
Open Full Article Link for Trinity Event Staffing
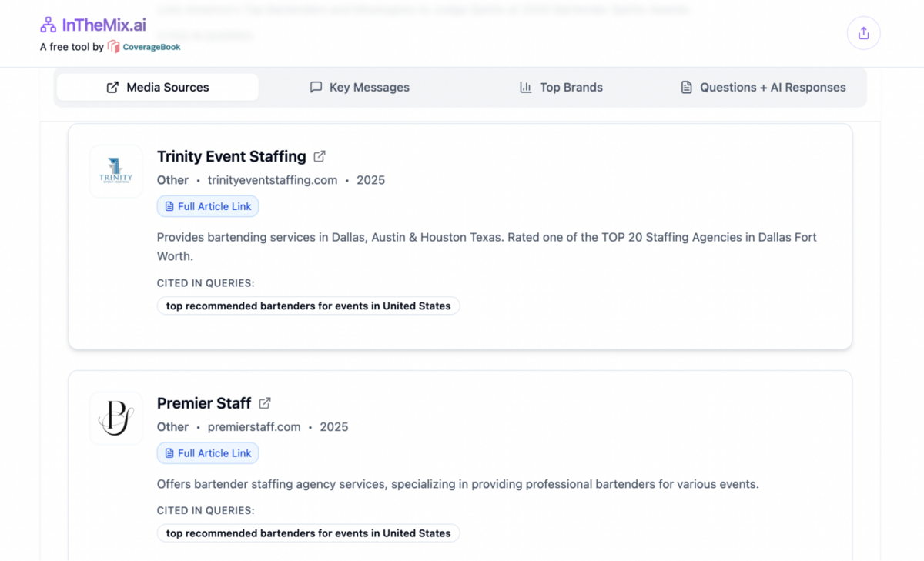pos(208,206)
